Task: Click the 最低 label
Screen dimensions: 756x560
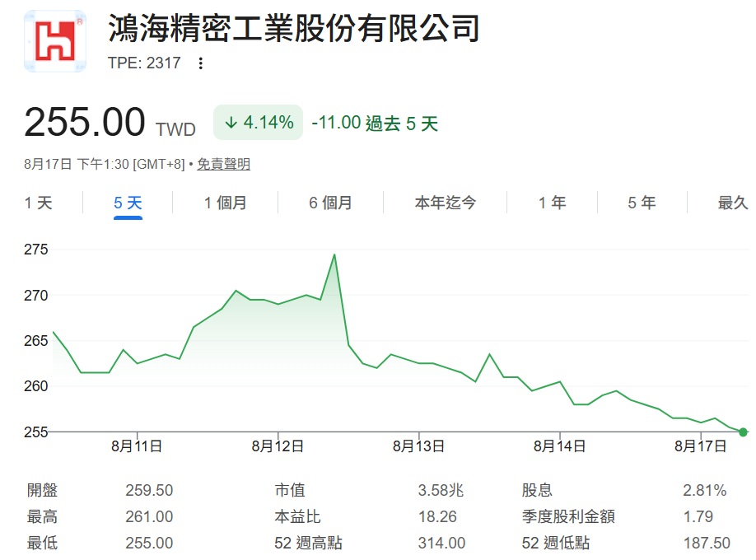Action: pyautogui.click(x=43, y=544)
